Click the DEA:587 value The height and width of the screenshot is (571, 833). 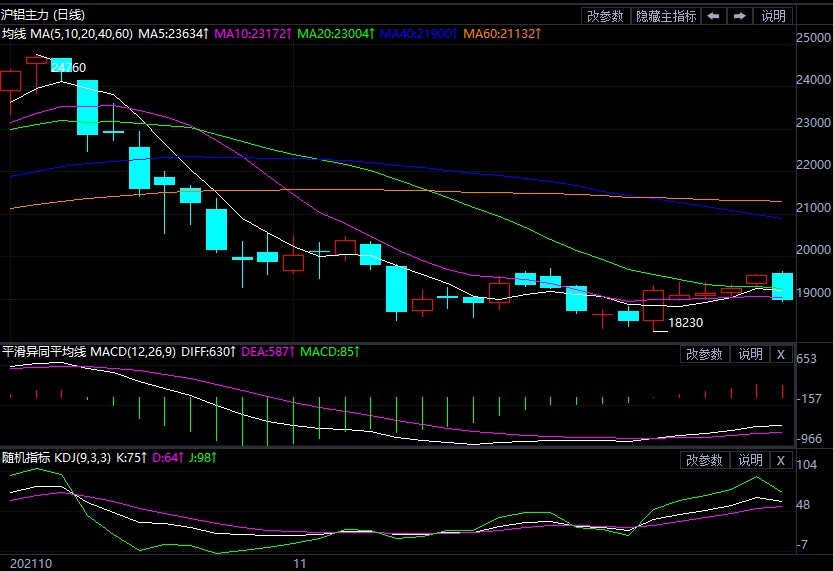pyautogui.click(x=268, y=352)
